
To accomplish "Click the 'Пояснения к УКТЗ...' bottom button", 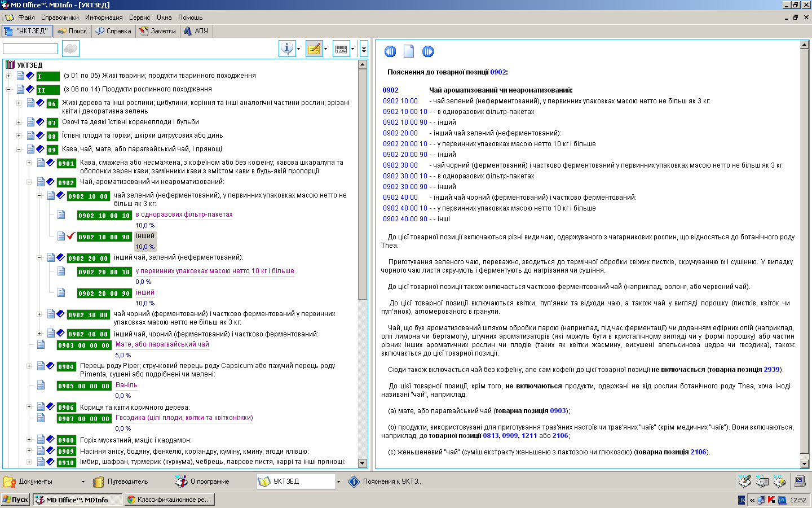I will (386, 481).
